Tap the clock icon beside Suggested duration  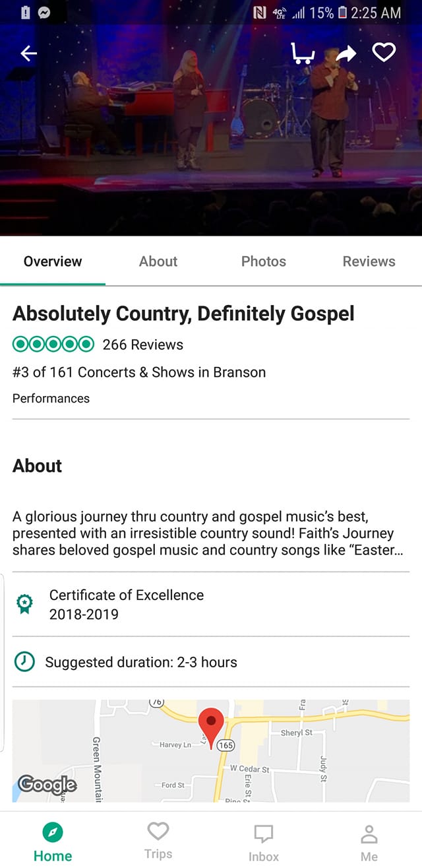(x=24, y=661)
